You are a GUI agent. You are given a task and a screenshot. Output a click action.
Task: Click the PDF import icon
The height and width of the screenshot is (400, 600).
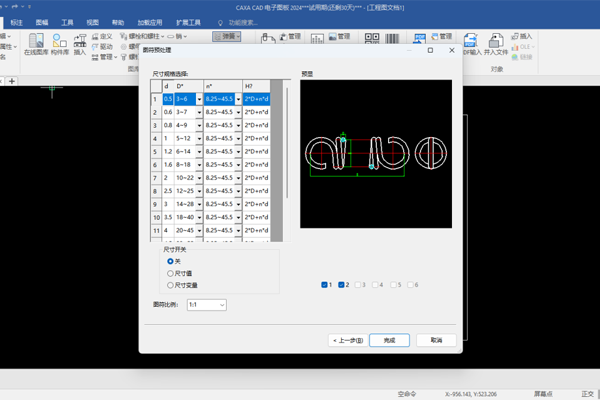click(x=470, y=41)
